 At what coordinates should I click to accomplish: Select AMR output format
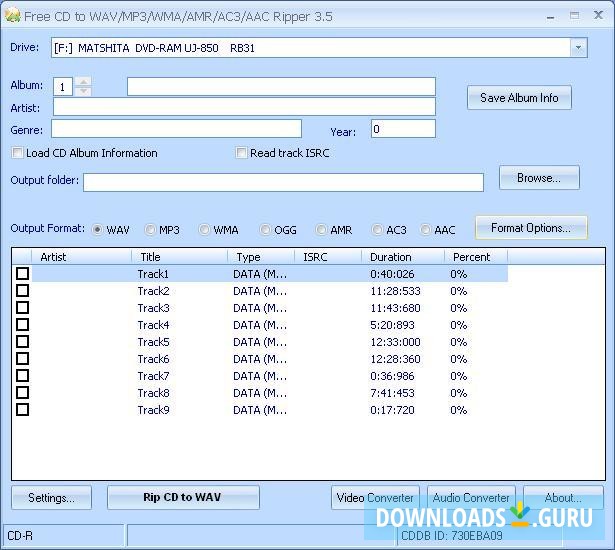pos(321,229)
